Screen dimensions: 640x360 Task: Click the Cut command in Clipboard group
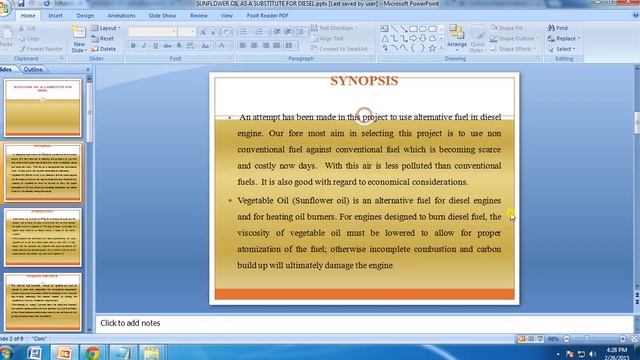coord(27,28)
